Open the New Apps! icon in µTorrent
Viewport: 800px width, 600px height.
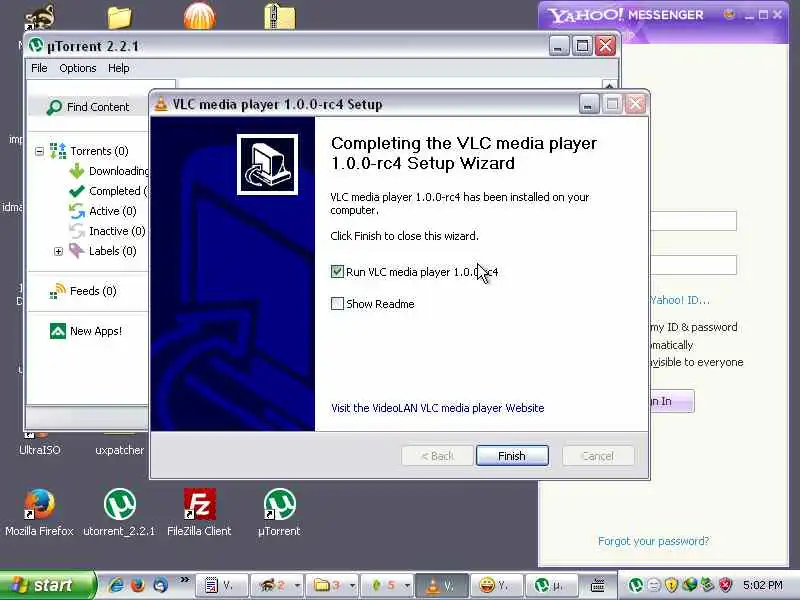coord(58,331)
